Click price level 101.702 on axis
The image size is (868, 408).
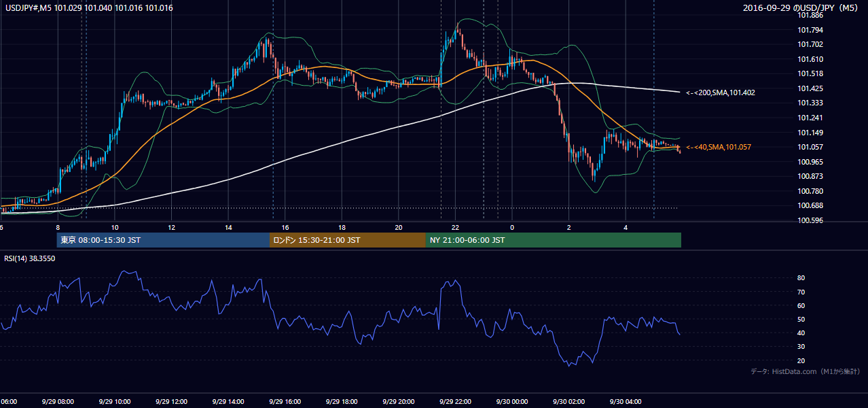tap(810, 44)
